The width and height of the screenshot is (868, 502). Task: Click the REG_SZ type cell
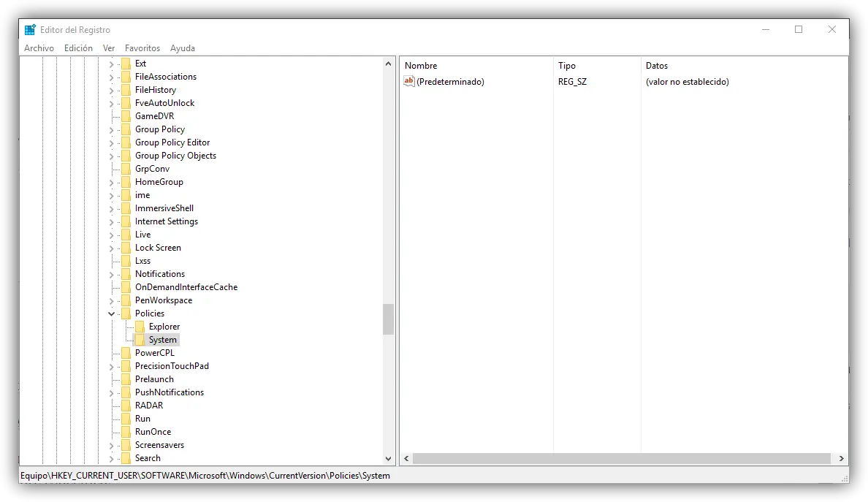coord(572,82)
